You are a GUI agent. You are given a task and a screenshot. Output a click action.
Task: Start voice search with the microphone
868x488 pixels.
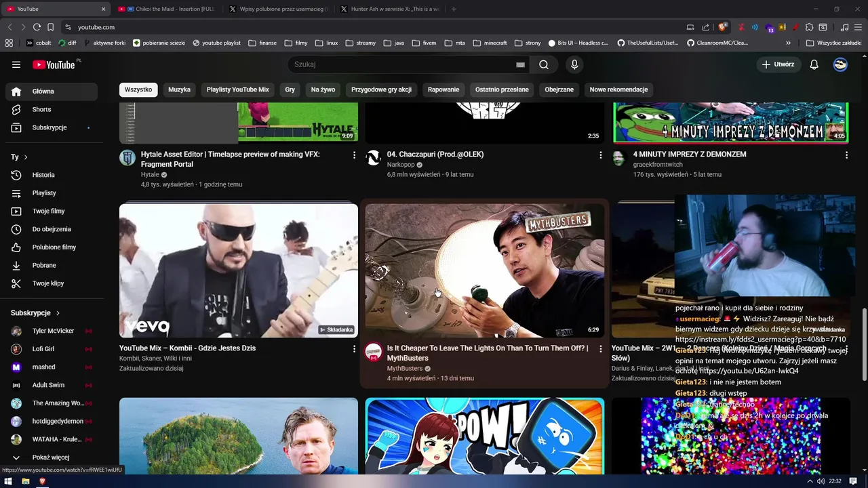pos(574,64)
